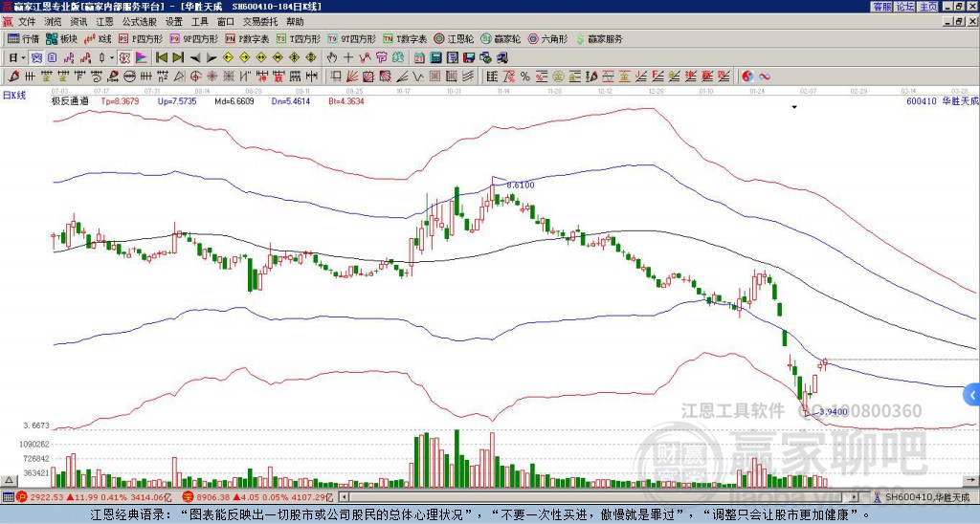Viewport: 980px width, 524px height.
Task: Select the crosshair cursor tool
Action: (x=348, y=58)
